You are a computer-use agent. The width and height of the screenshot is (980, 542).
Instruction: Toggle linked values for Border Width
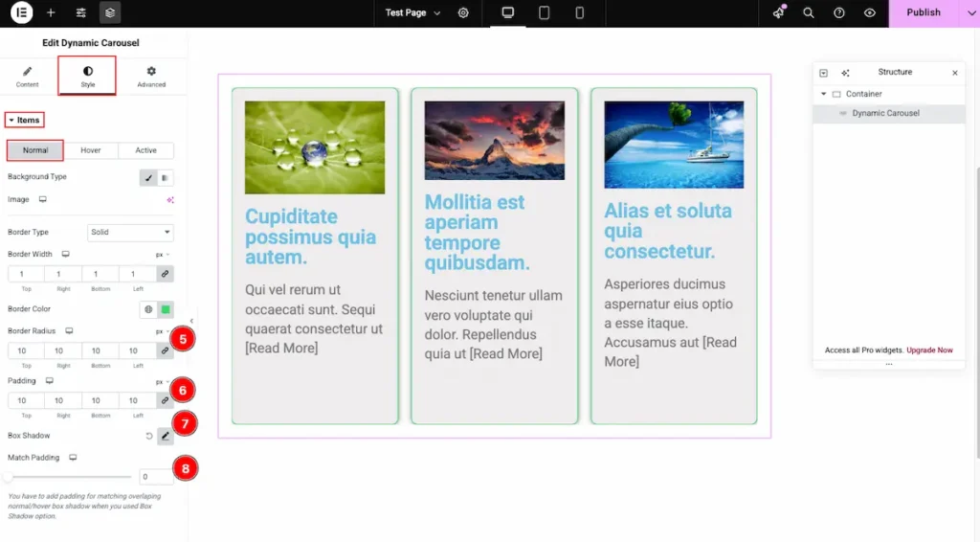pyautogui.click(x=165, y=274)
